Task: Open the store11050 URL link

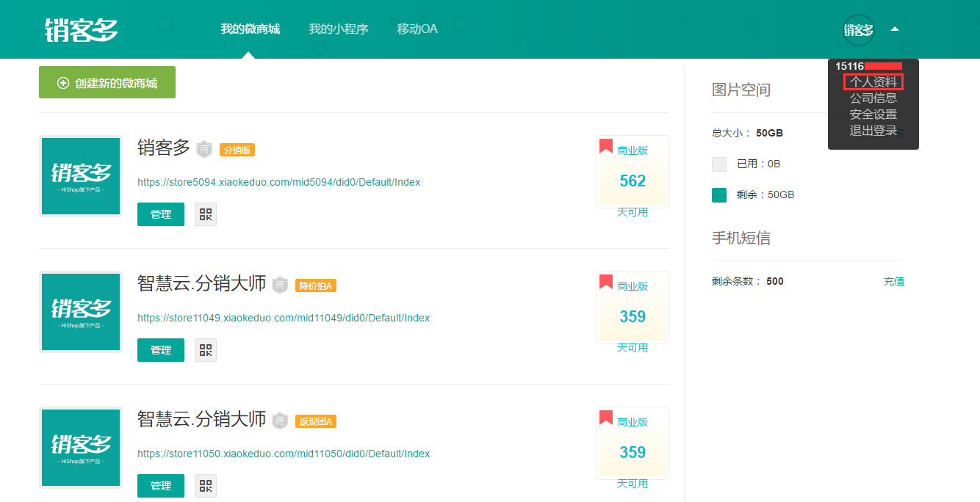Action: coord(284,454)
